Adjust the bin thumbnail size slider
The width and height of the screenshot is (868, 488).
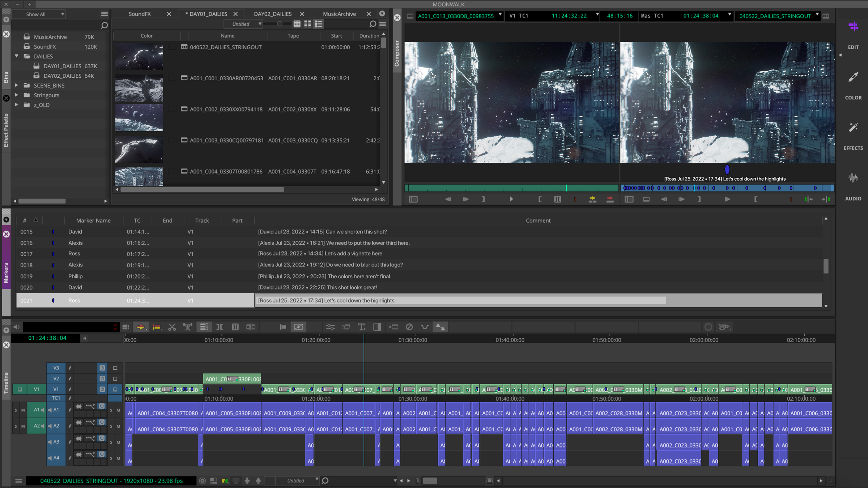point(279,24)
